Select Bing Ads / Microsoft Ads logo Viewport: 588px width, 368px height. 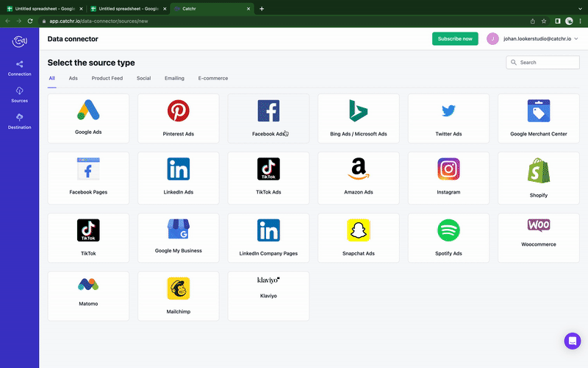coord(358,111)
